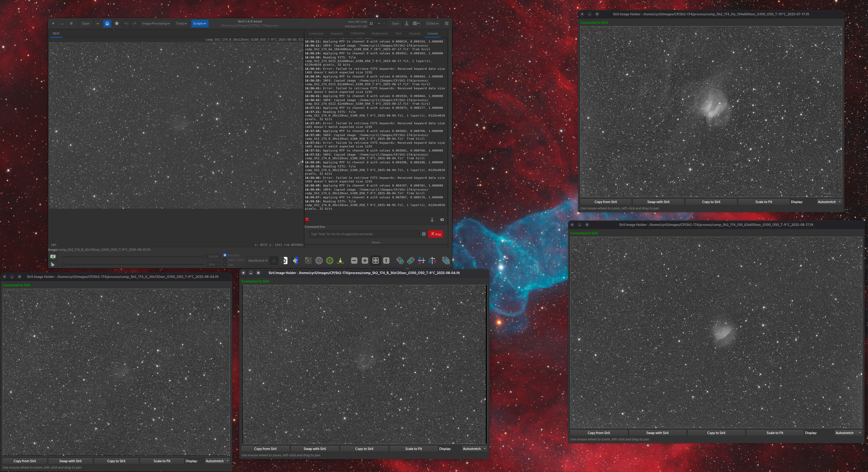This screenshot has height=472, width=868.
Task: Open the Image Processing dropdown menu
Action: [x=155, y=24]
